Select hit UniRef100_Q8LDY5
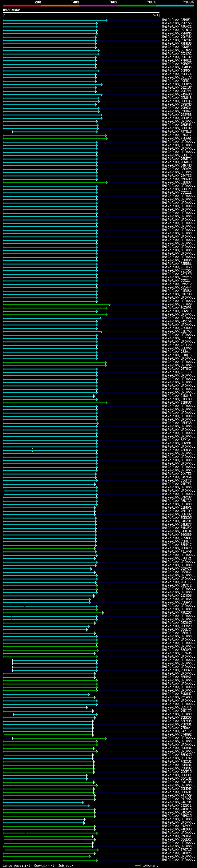This screenshot has height=868, width=197. tap(177, 84)
